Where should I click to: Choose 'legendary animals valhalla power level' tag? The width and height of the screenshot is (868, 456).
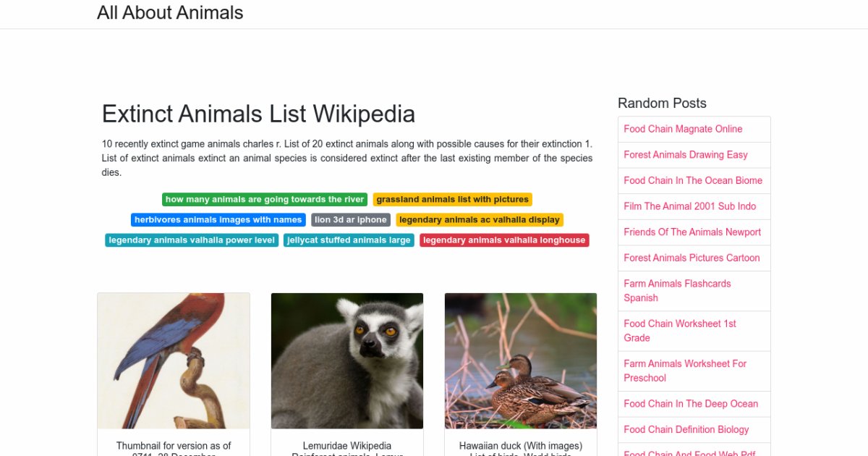coord(192,240)
